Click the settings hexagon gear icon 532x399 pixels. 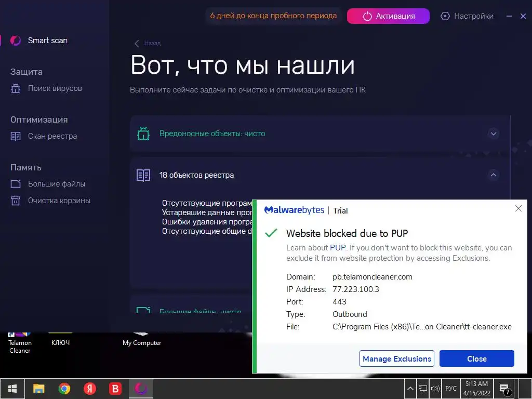coord(445,16)
